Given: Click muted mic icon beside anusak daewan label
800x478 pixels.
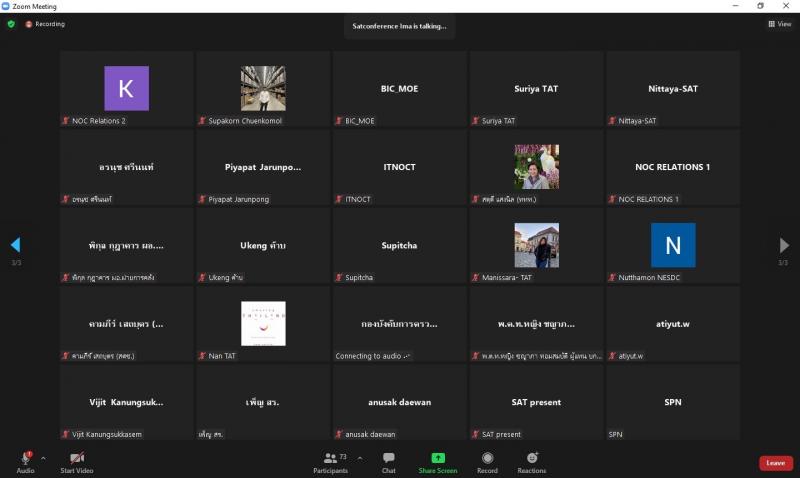Looking at the screenshot, I should point(339,434).
